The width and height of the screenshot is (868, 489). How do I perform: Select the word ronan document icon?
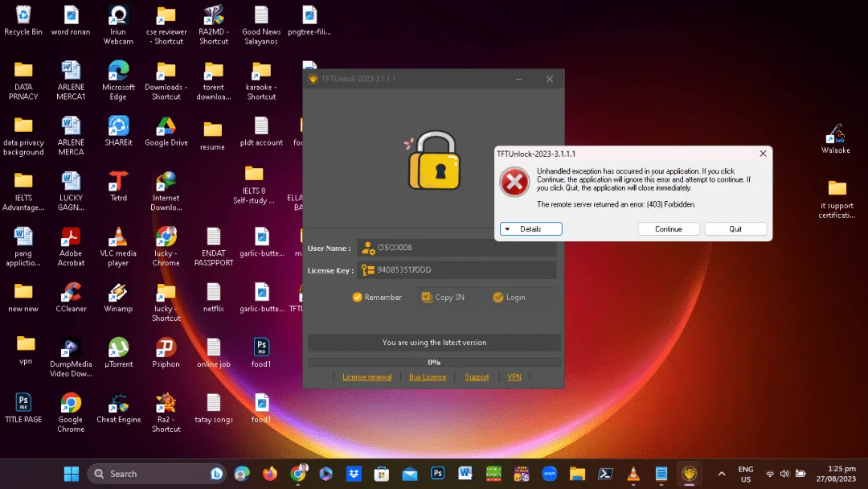71,20
